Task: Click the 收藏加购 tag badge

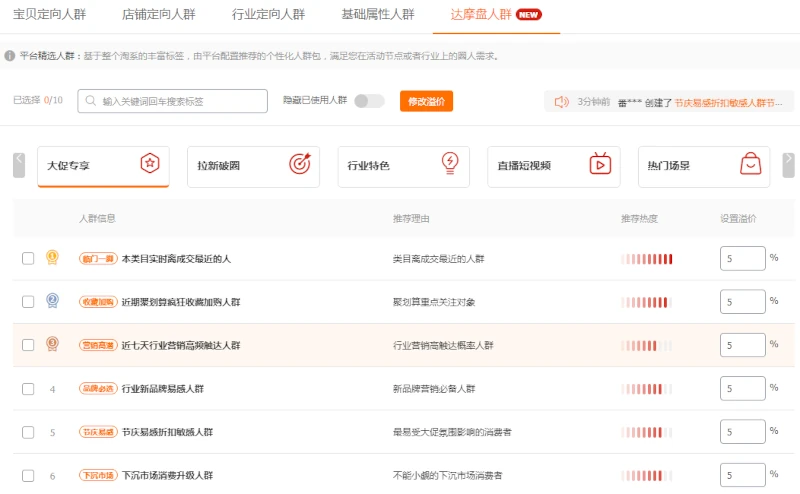Action: (98, 302)
